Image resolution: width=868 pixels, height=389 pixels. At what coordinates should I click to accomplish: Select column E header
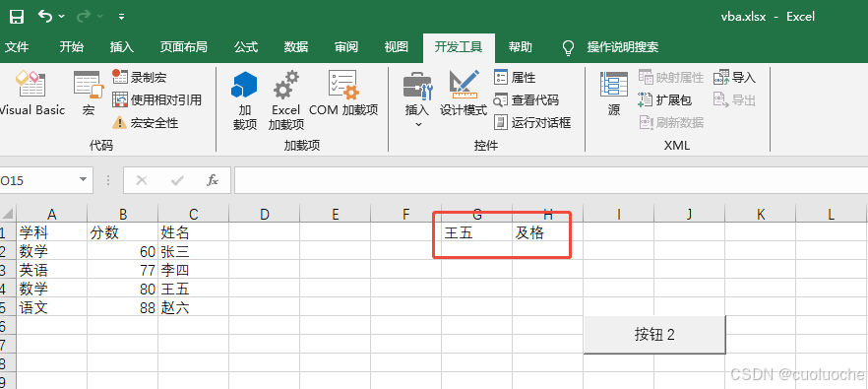coord(336,214)
